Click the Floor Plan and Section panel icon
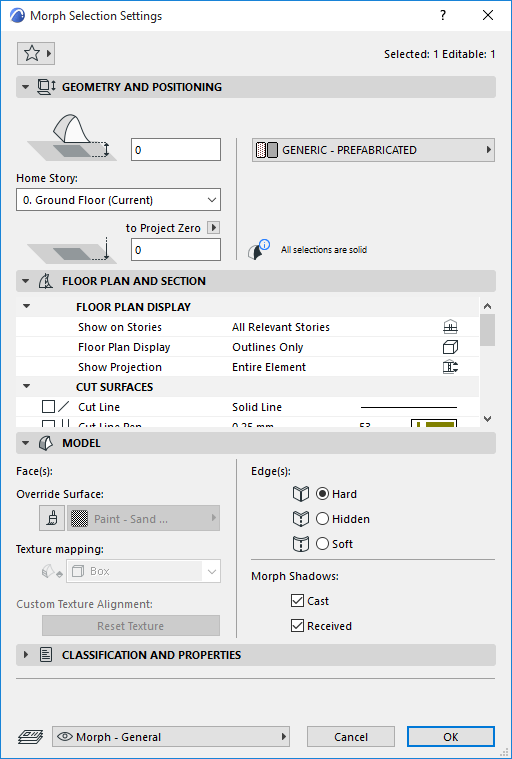Viewport: 512px width, 759px height. point(45,281)
